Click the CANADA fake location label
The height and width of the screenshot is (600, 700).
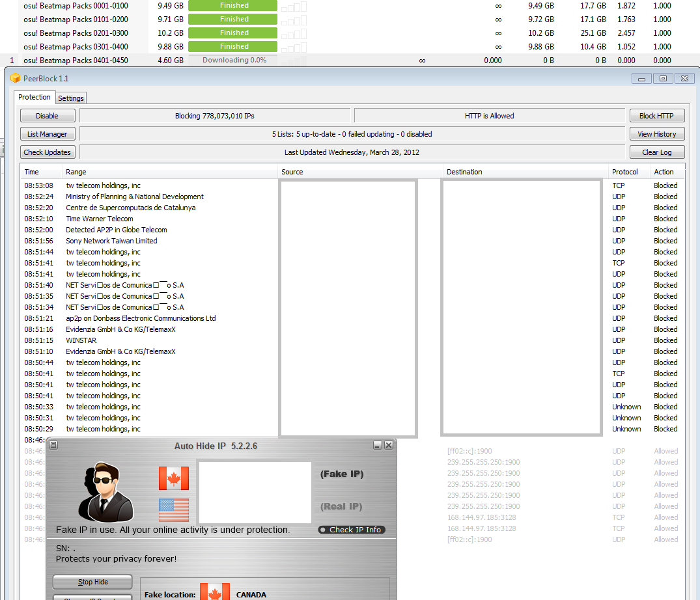point(251,595)
